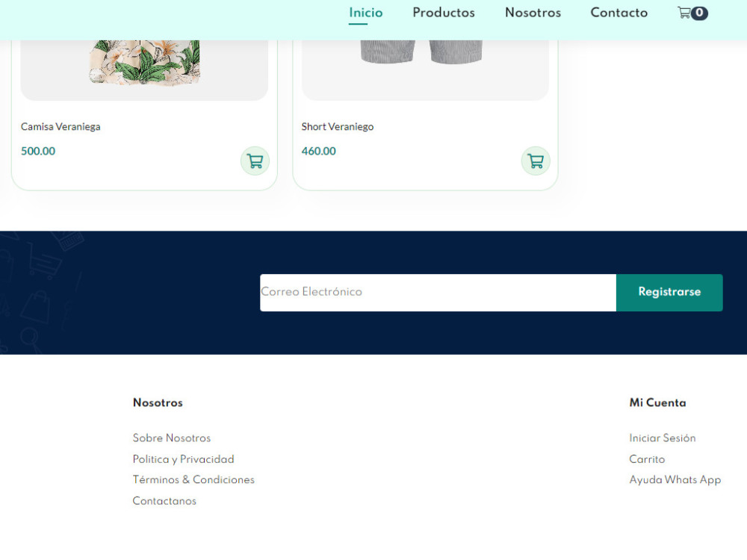The width and height of the screenshot is (747, 560).
Task: Click the Nosotros footer heading
Action: coord(158,402)
